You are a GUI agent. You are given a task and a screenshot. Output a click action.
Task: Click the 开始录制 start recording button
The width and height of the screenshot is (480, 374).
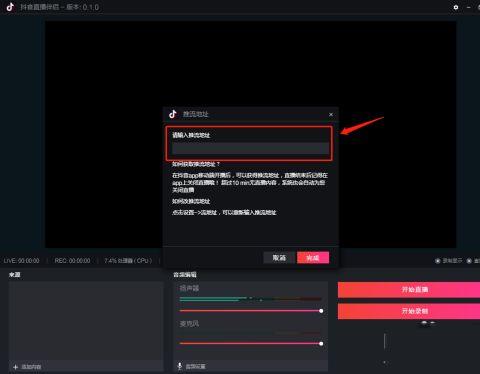tap(409, 311)
